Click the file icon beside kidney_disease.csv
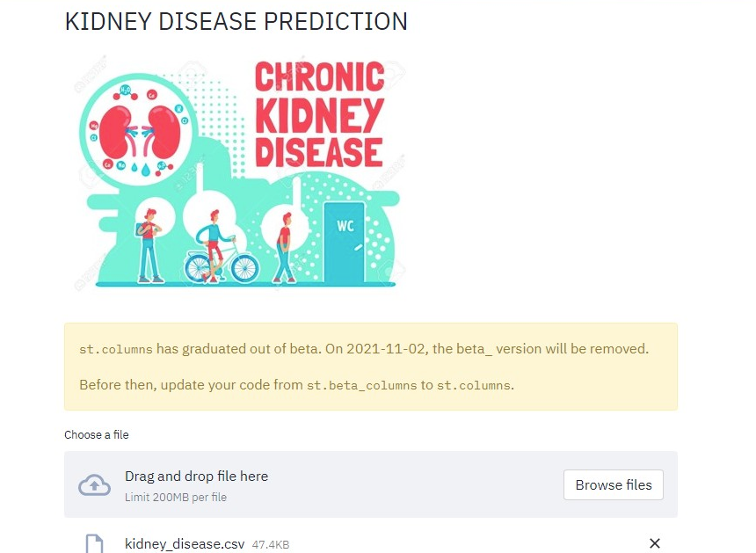This screenshot has width=756, height=553. point(94,543)
